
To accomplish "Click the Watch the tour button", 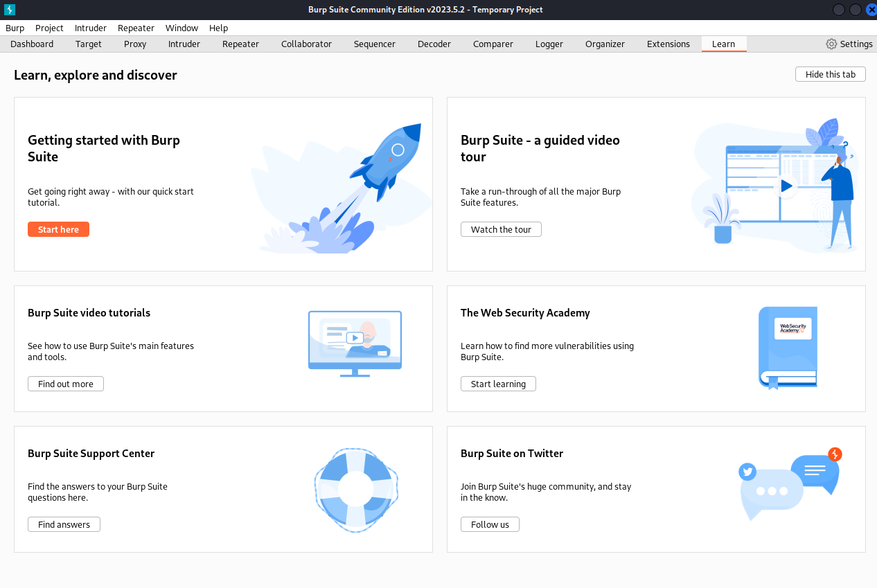I will click(501, 229).
